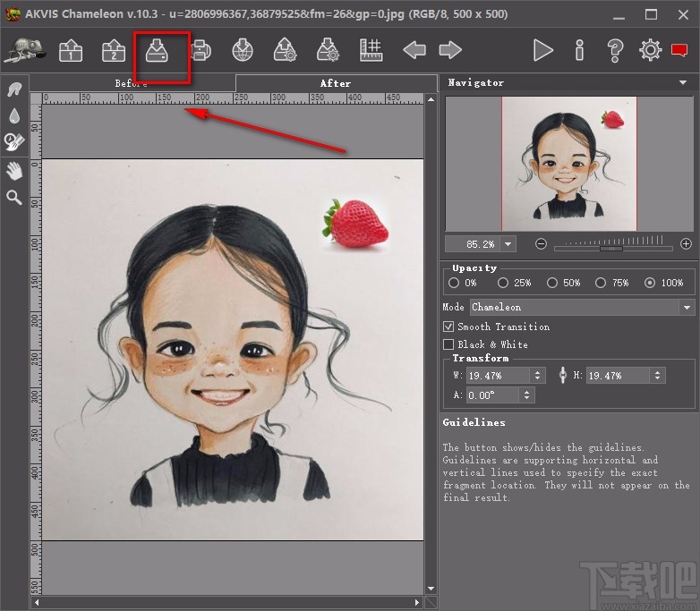Open help with question mark icon

tap(615, 50)
